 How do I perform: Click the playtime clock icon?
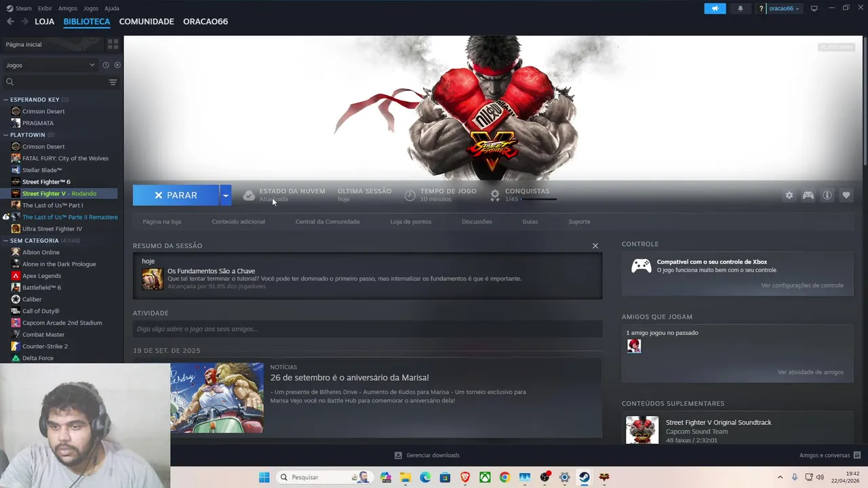410,195
